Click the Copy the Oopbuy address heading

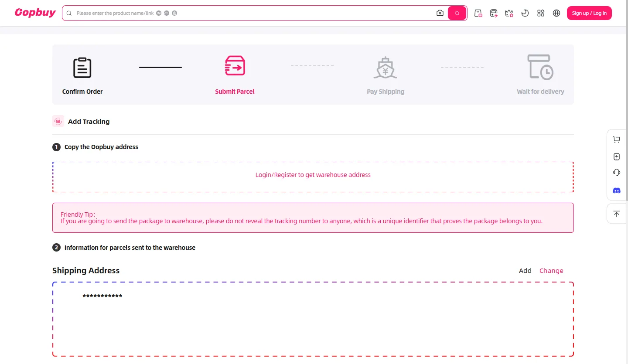101,147
